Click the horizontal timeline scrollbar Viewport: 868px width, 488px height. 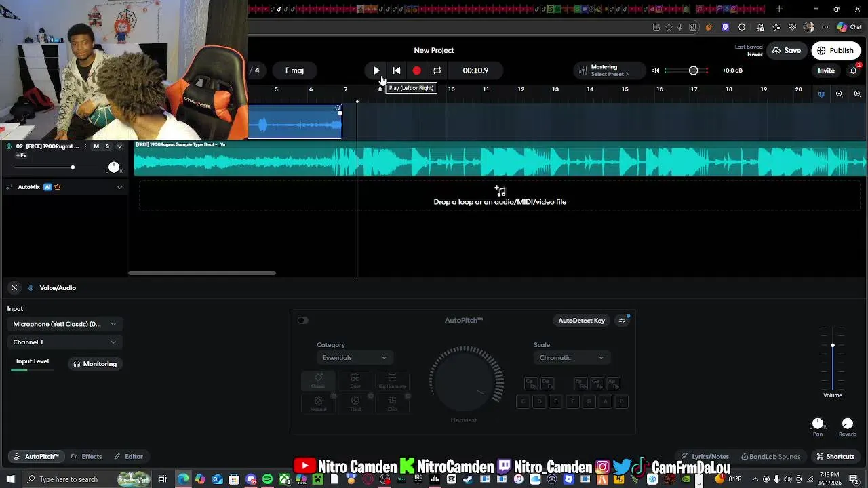click(x=202, y=273)
